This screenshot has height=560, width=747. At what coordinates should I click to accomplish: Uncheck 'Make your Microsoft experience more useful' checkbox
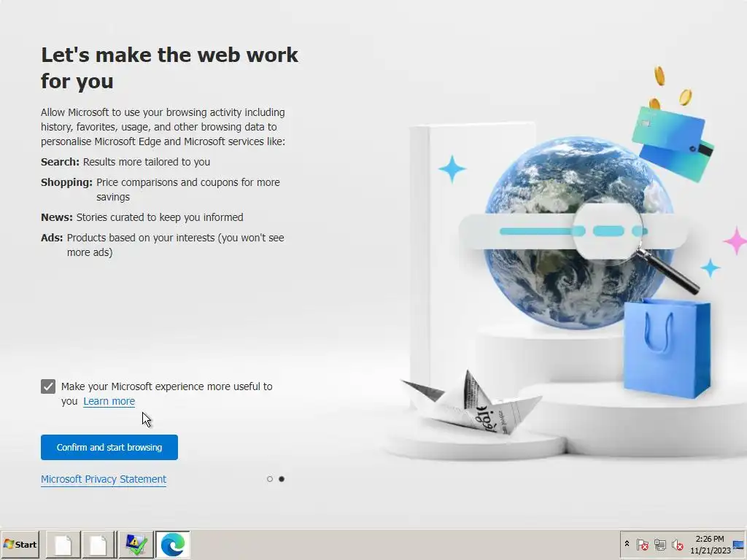(x=48, y=386)
